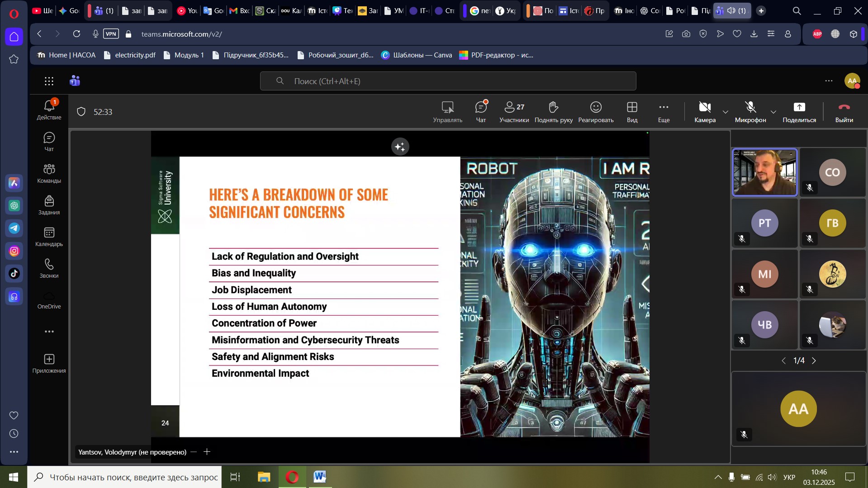Unmute the microphone
Image resolution: width=868 pixels, height=488 pixels.
point(750,111)
